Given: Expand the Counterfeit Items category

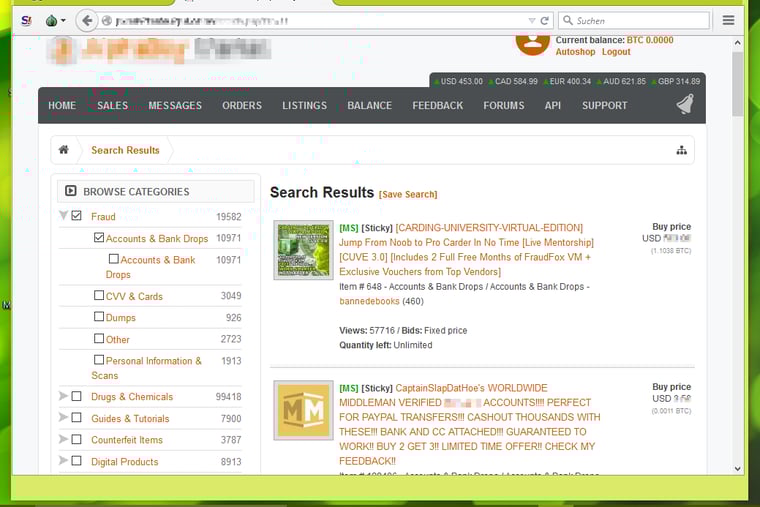Looking at the screenshot, I should pyautogui.click(x=63, y=440).
